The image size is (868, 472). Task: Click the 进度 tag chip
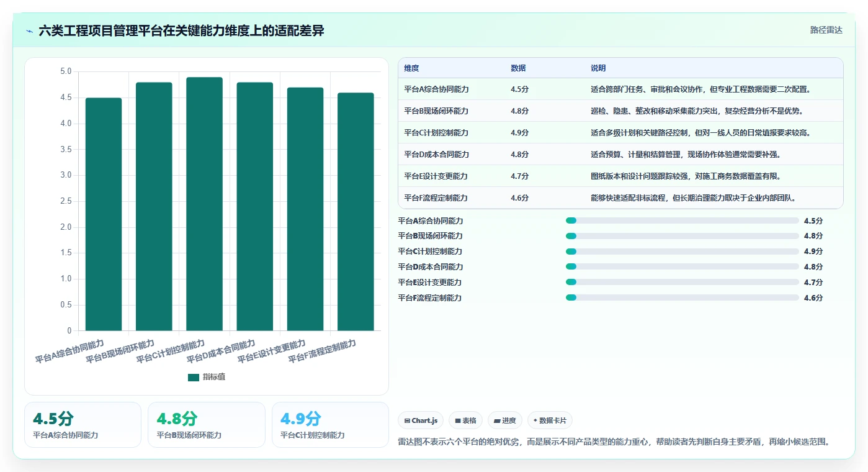click(505, 420)
